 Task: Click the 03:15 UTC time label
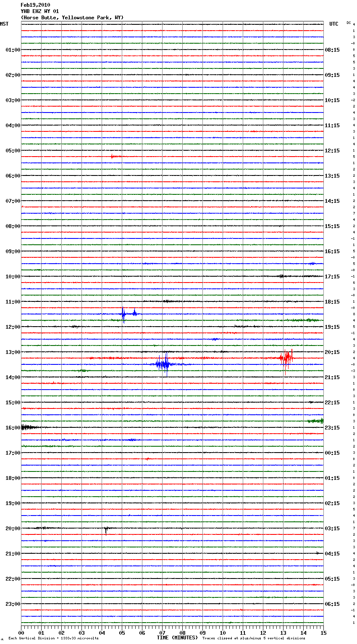coord(332,529)
